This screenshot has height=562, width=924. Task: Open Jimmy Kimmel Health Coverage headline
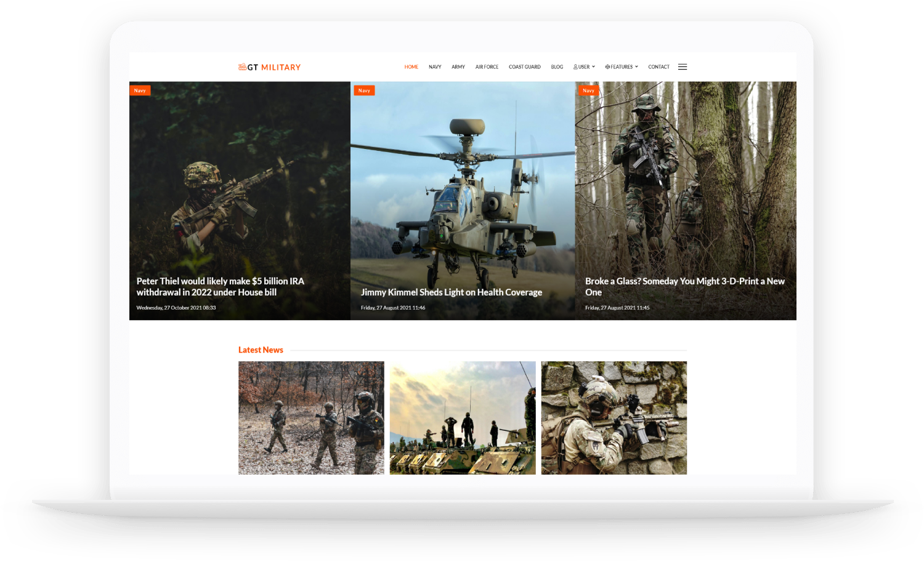click(x=451, y=292)
